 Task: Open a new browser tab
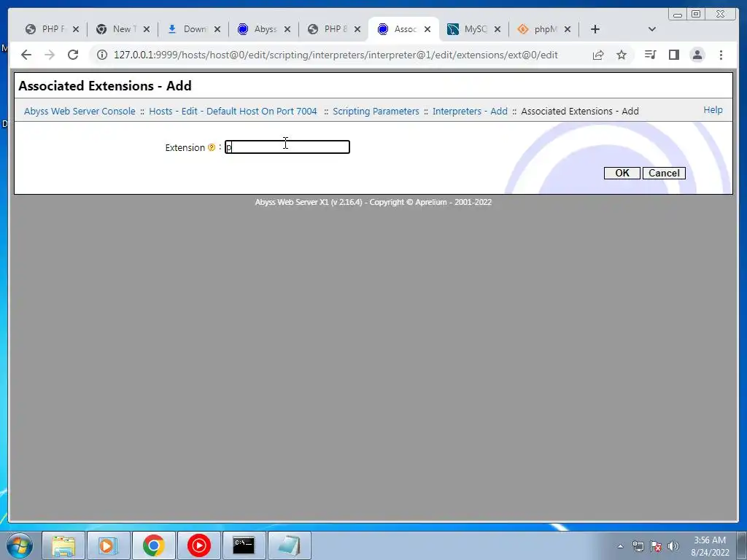pyautogui.click(x=595, y=29)
